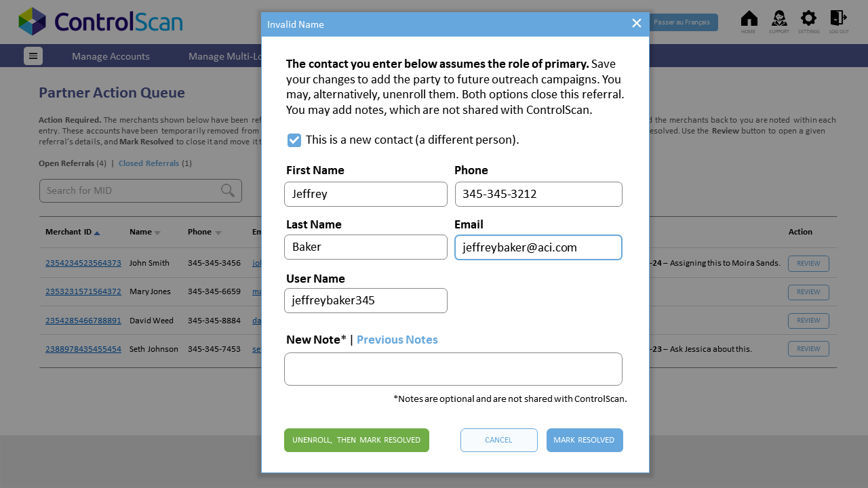Open the Home icon in header
Image resolution: width=868 pixels, height=488 pixels.
pyautogui.click(x=749, y=18)
